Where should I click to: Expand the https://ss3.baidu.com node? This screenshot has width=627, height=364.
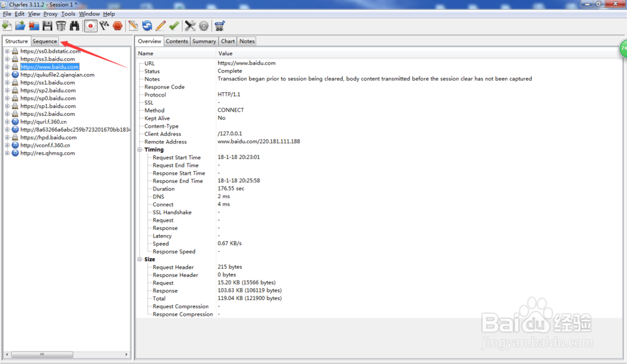click(7, 59)
